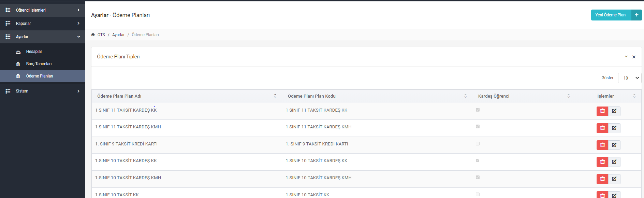Click the home icon in the breadcrumb
Image resolution: width=644 pixels, height=198 pixels.
click(x=93, y=34)
